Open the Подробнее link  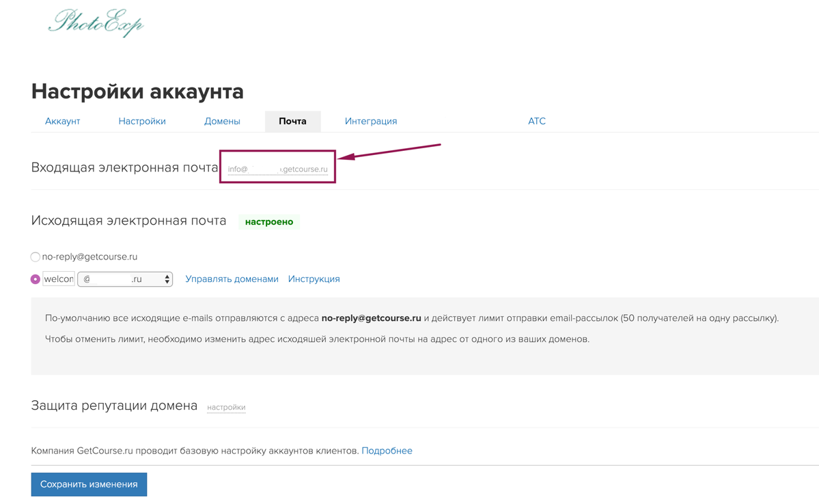(x=387, y=451)
